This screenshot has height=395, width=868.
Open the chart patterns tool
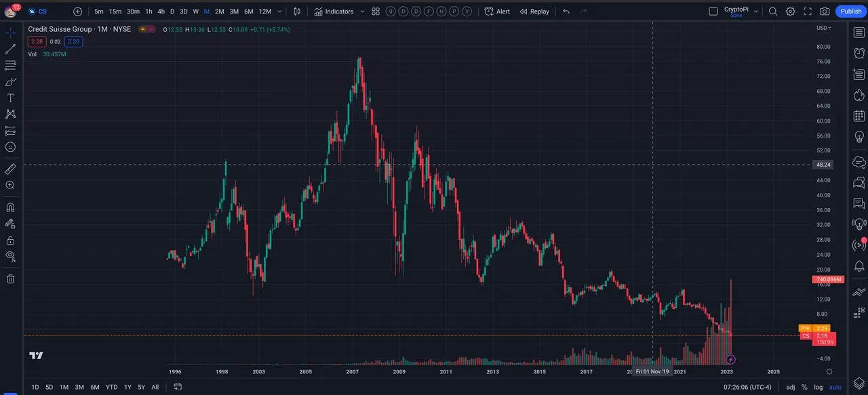tap(10, 115)
